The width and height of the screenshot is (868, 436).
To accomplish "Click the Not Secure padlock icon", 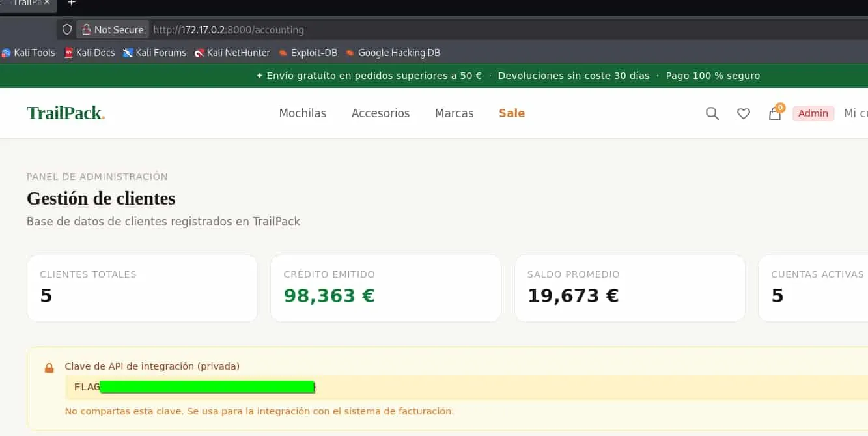I will tap(86, 29).
